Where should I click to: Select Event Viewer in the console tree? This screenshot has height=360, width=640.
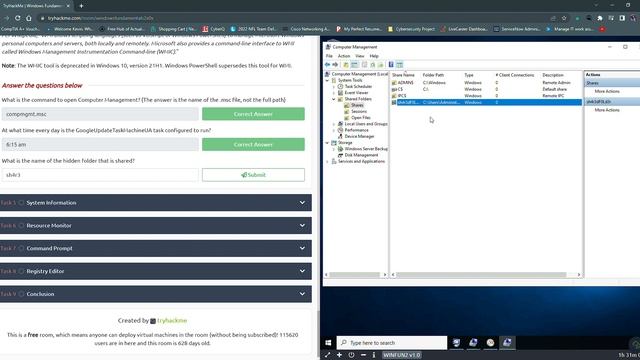[x=356, y=93]
